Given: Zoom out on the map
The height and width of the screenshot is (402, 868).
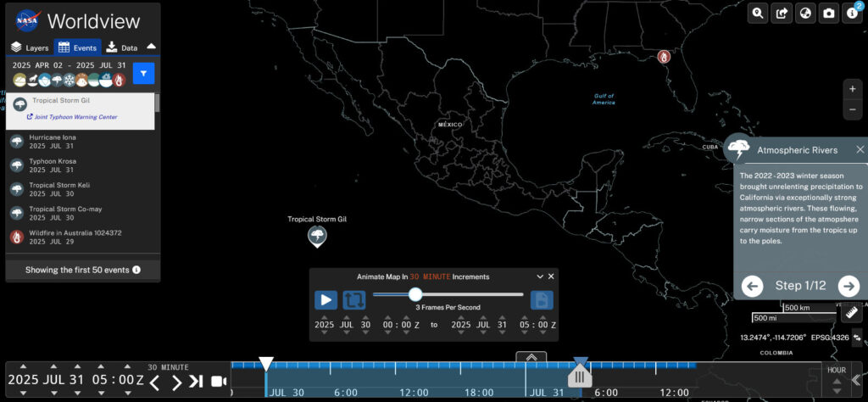Looking at the screenshot, I should (853, 109).
